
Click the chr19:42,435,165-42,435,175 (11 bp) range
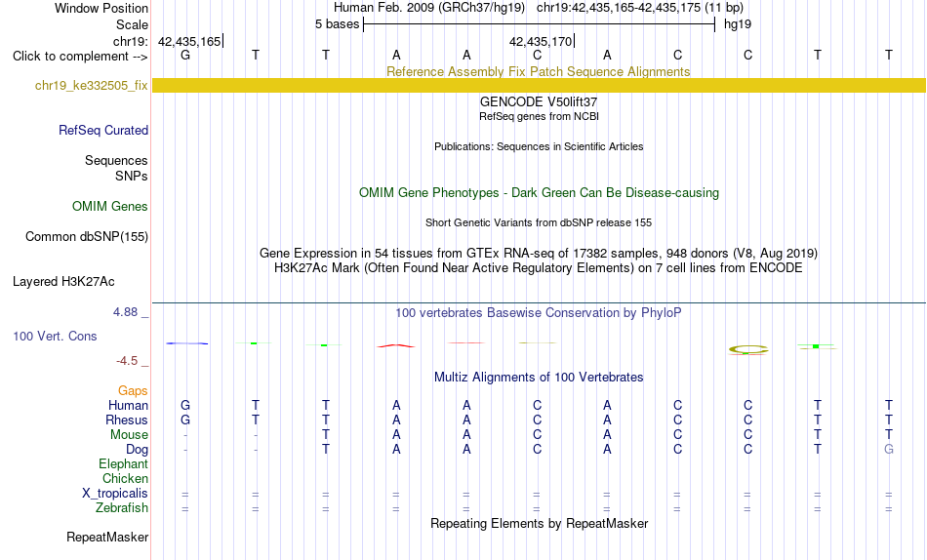[x=640, y=8]
